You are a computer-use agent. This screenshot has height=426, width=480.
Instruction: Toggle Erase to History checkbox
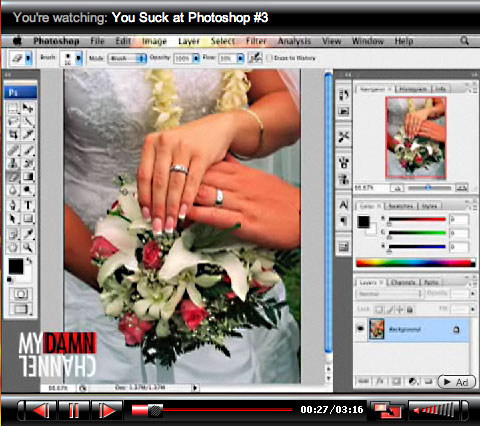tap(270, 58)
